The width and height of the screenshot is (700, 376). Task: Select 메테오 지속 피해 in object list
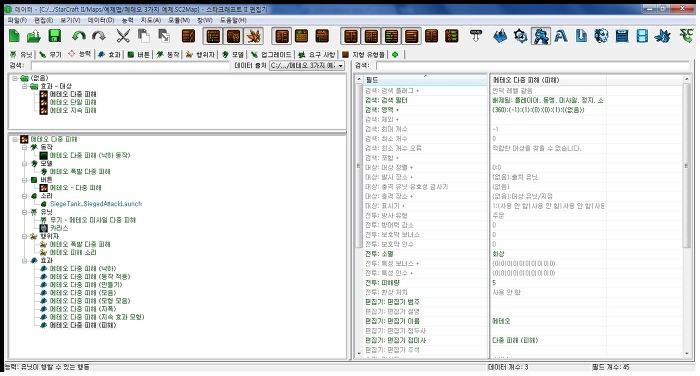point(73,110)
